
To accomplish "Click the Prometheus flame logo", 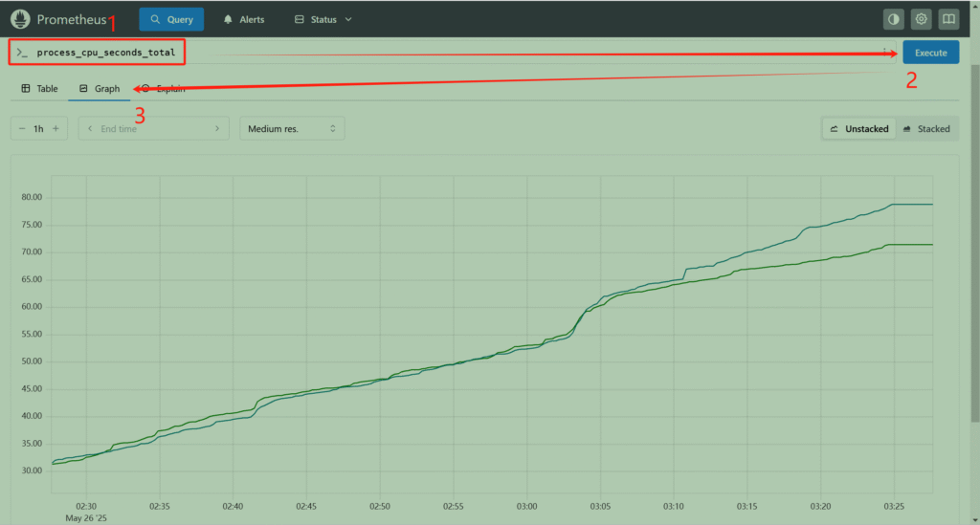I will click(20, 19).
